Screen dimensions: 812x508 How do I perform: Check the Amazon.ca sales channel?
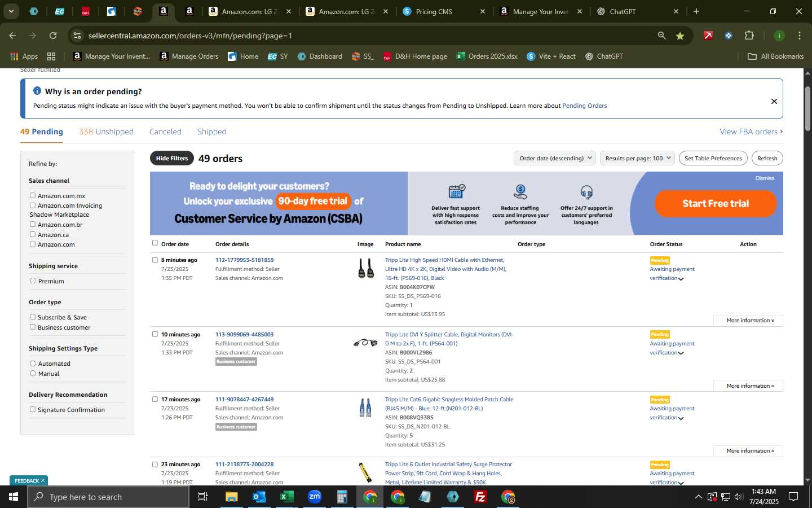tap(33, 234)
